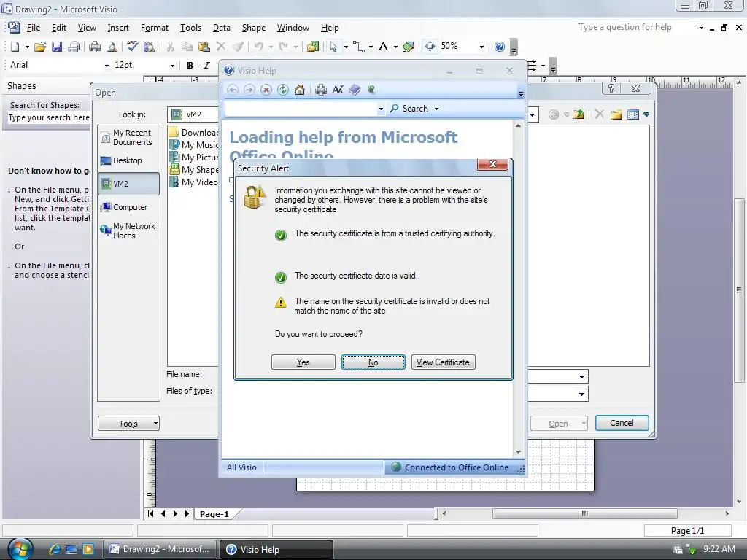Click Help question mark button in Open dialog titlebar

(x=611, y=88)
